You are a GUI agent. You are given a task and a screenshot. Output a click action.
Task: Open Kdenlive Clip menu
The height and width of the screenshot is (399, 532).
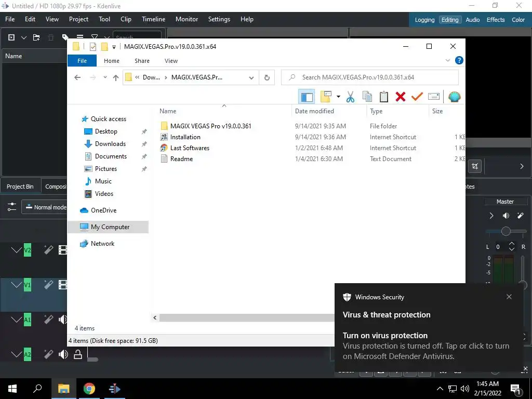126,19
